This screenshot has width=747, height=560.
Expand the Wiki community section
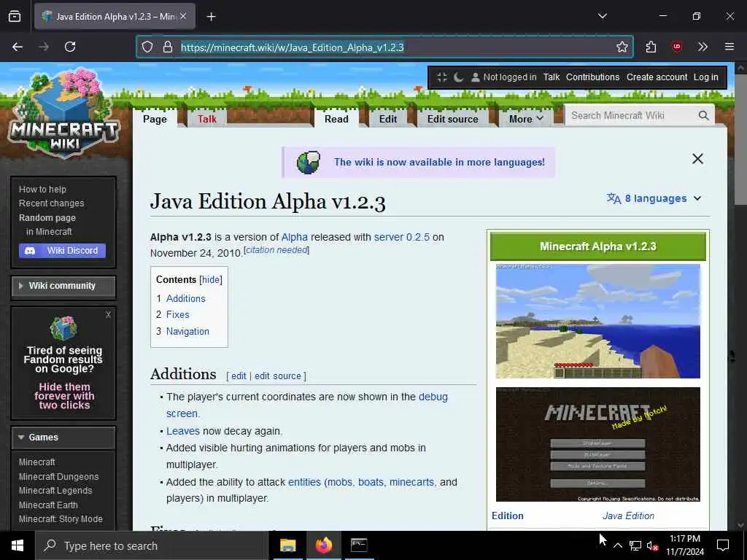(63, 286)
